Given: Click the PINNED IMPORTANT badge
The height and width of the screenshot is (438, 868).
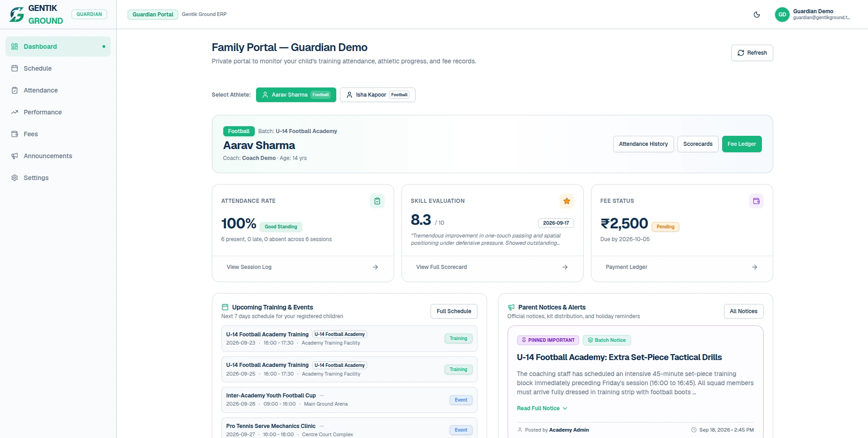Looking at the screenshot, I should 548,340.
